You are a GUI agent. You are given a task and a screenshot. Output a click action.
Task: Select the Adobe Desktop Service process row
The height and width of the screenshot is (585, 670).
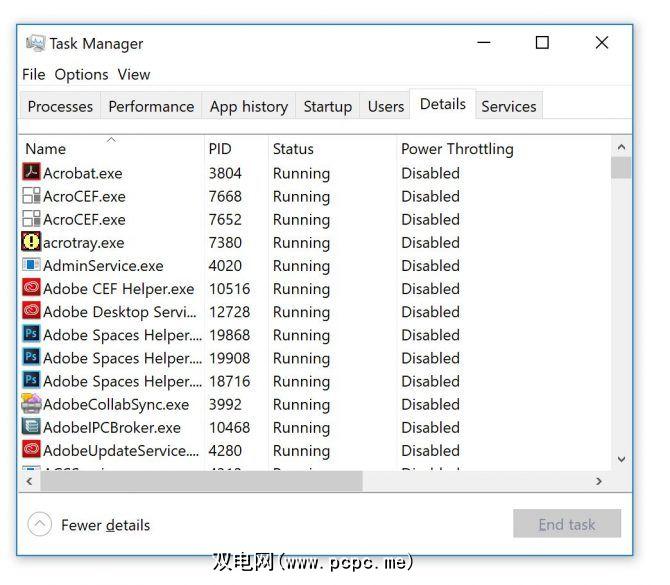coord(120,312)
